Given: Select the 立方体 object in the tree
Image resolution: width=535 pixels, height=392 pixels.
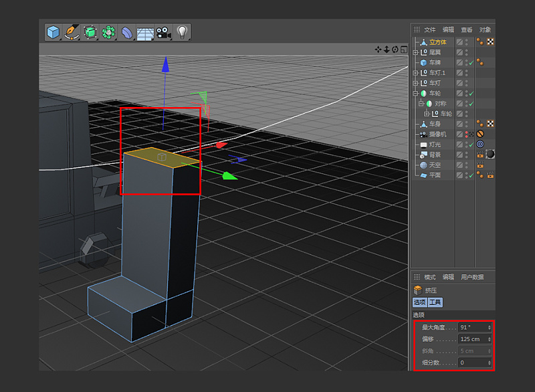Looking at the screenshot, I should [438, 42].
